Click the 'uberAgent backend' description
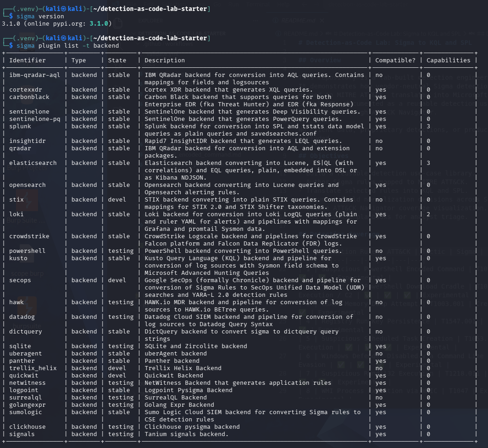 (175, 354)
